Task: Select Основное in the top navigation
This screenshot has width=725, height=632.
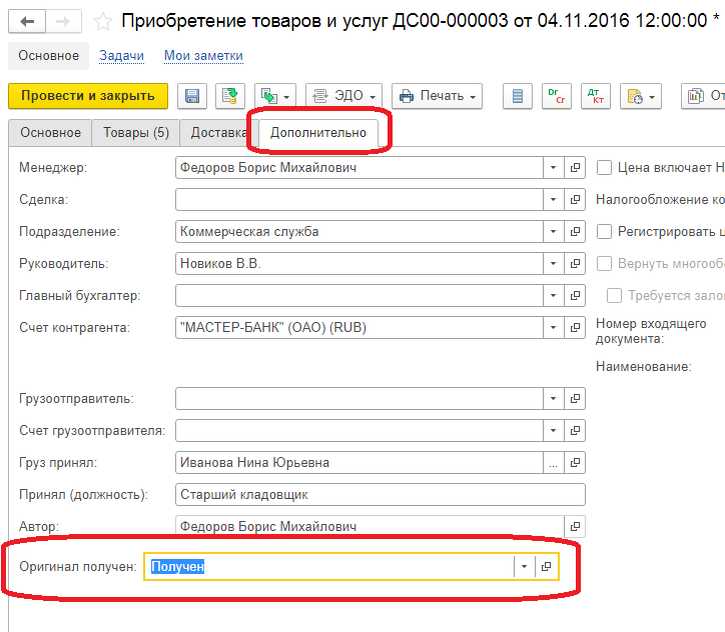Action: [49, 56]
